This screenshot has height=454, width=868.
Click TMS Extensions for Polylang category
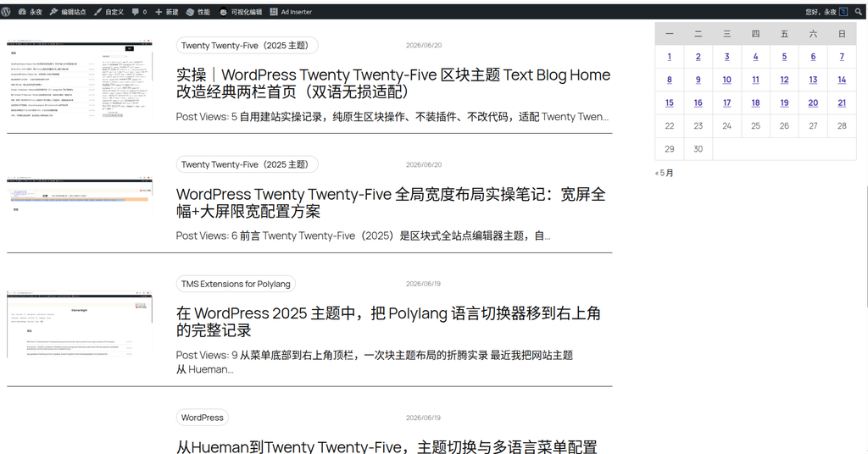[x=236, y=284]
